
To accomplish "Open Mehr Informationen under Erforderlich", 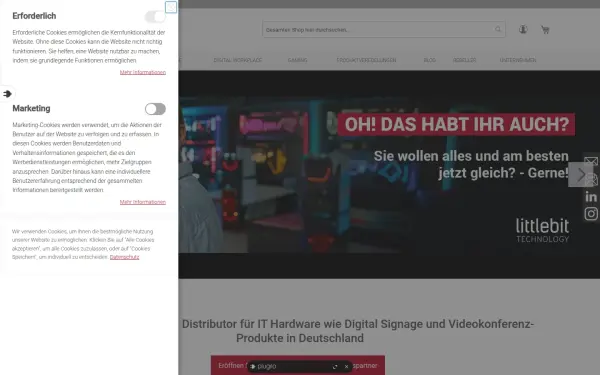I will pos(143,72).
